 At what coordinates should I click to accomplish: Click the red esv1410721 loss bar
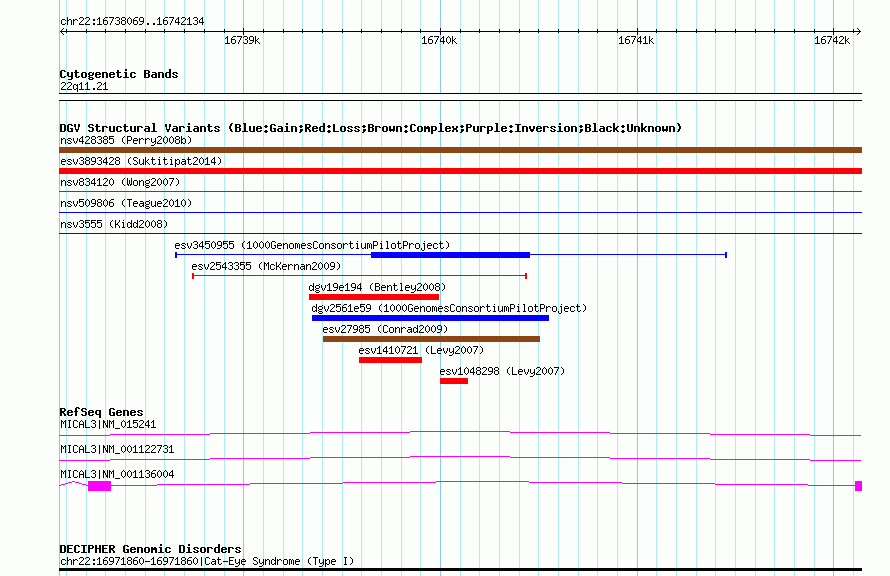[391, 360]
